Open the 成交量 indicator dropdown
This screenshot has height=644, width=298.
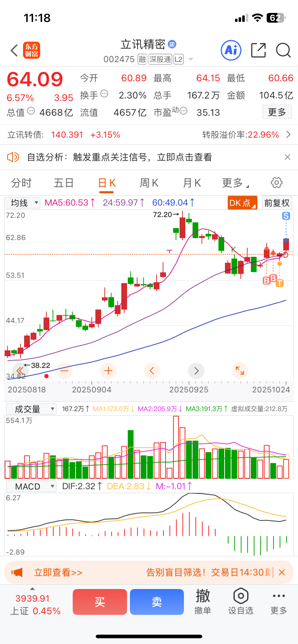click(x=31, y=409)
